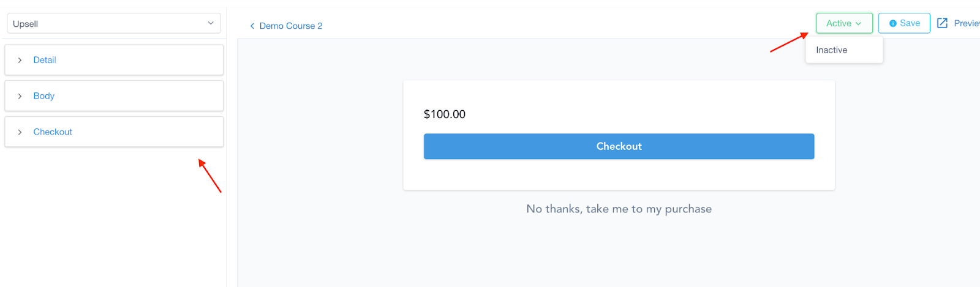The height and width of the screenshot is (287, 980).
Task: Click the back chevron beside Demo Course 2
Action: pyautogui.click(x=252, y=26)
